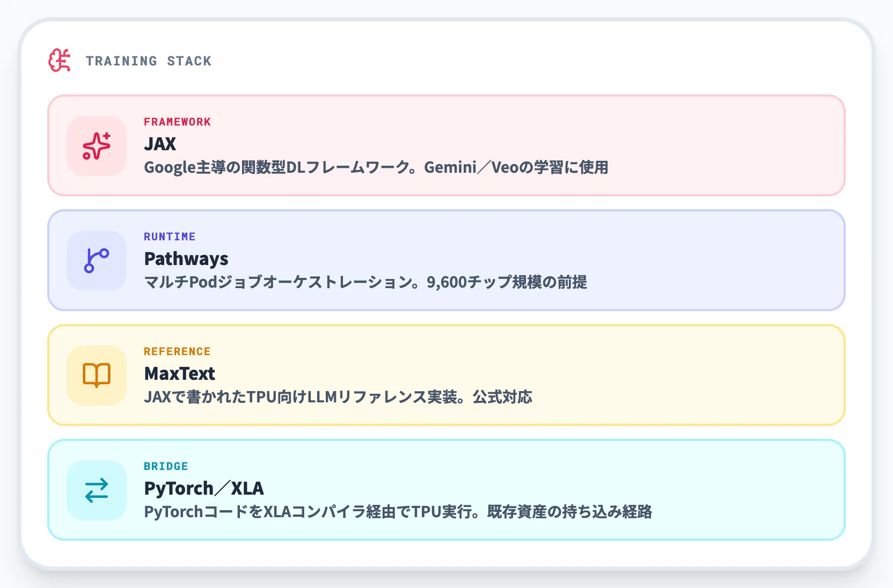
Task: Click the TRAINING STACK heading
Action: 148,61
